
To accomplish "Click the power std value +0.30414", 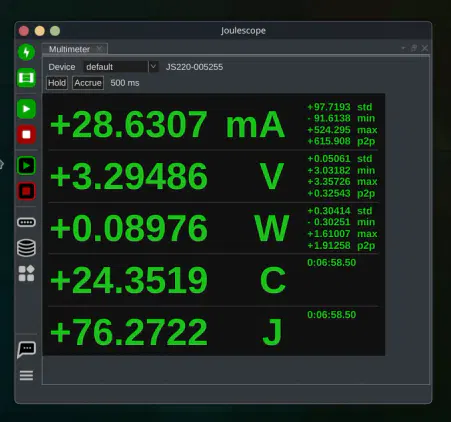I will [x=329, y=211].
